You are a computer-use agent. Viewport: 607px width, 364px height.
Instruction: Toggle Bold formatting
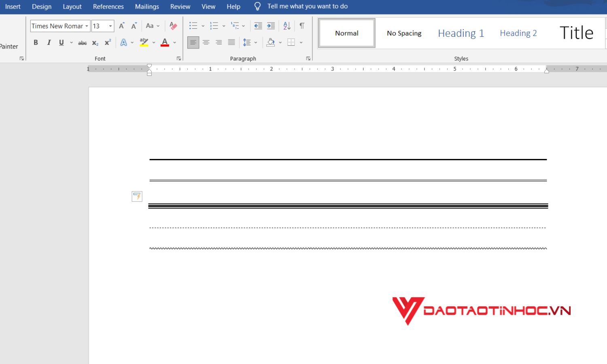[x=36, y=42]
